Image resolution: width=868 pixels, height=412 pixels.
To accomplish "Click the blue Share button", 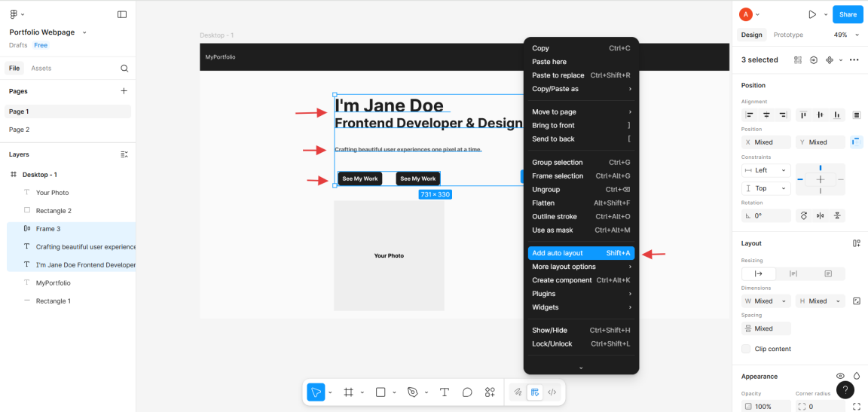I will (848, 14).
